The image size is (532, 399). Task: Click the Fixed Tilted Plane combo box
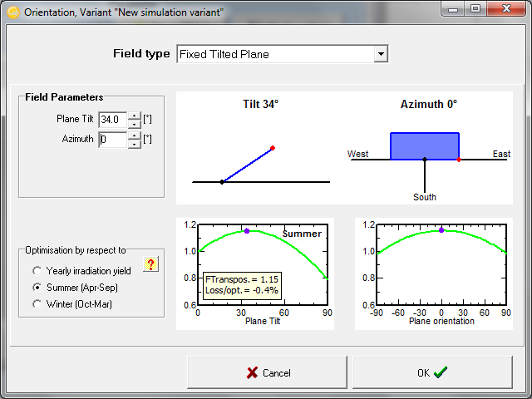(x=283, y=54)
